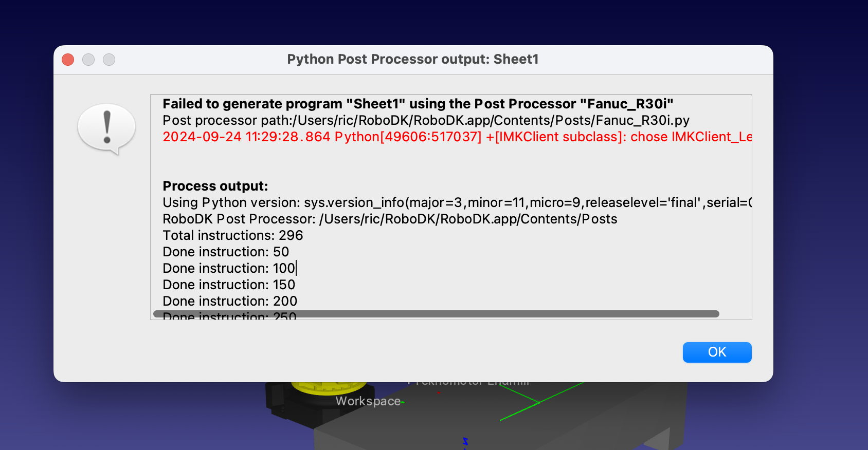Screen dimensions: 868x450
Task: Select the Workspace label in 3D view
Action: (x=368, y=401)
